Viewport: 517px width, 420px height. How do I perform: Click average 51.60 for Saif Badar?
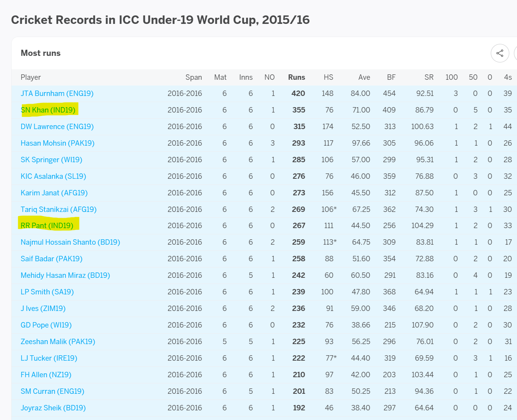[x=361, y=259]
